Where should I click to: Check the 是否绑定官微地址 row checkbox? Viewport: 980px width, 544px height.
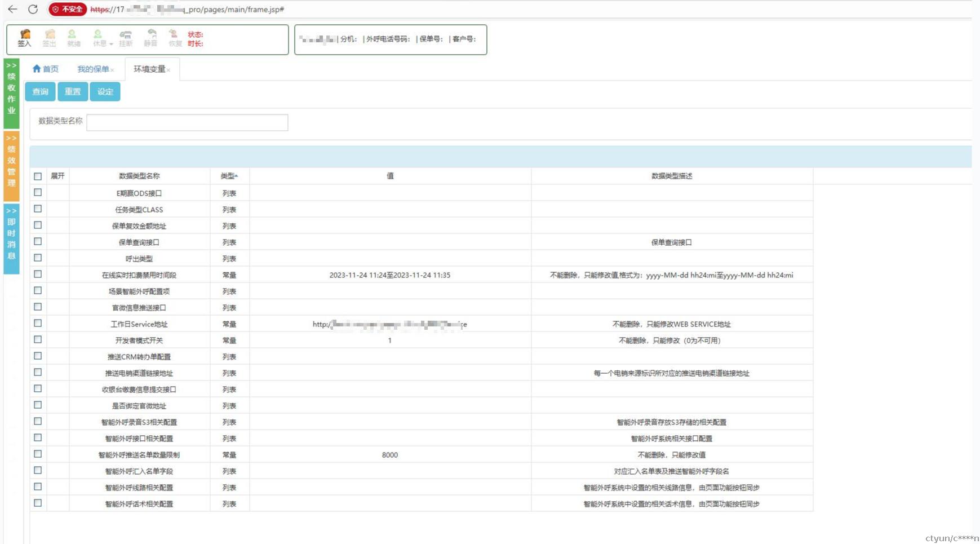pyautogui.click(x=38, y=405)
